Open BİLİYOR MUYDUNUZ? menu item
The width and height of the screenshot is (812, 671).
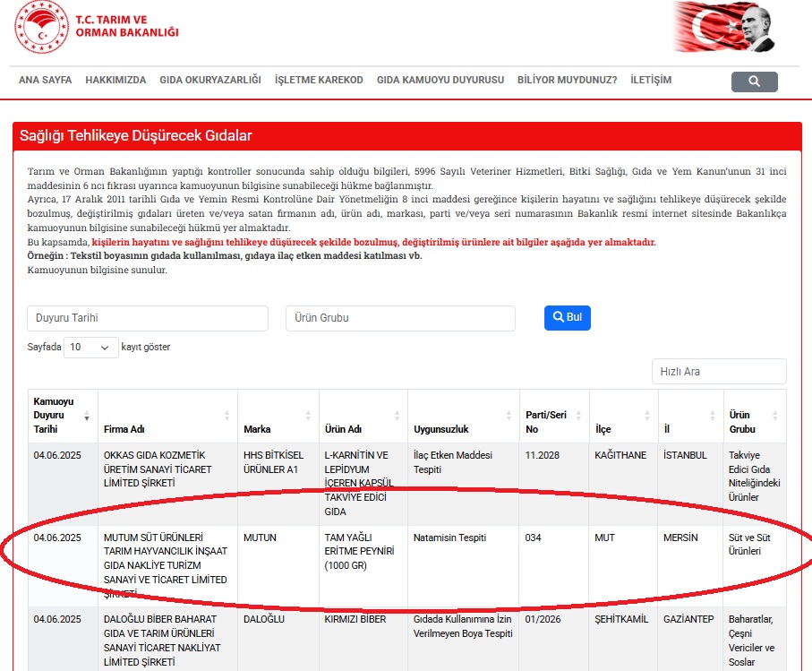(x=567, y=80)
